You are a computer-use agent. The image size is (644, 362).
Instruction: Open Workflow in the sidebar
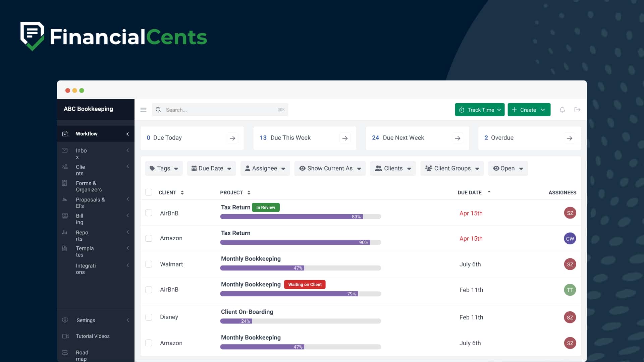[96, 134]
